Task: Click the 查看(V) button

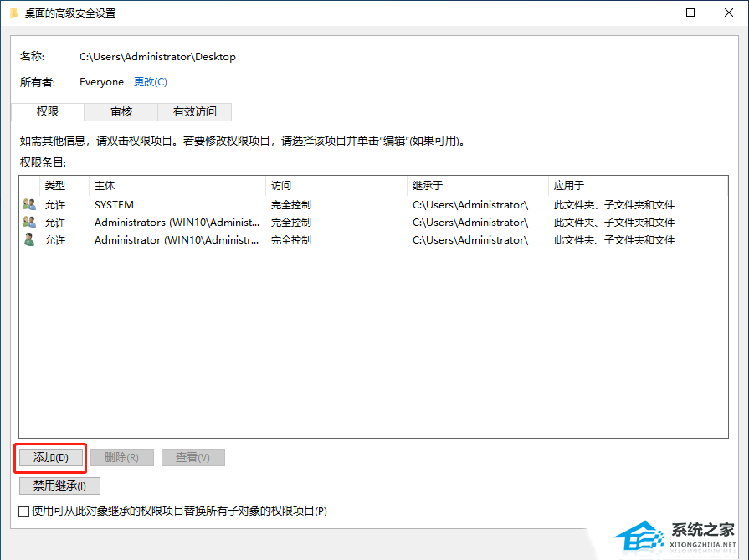Action: click(x=193, y=458)
